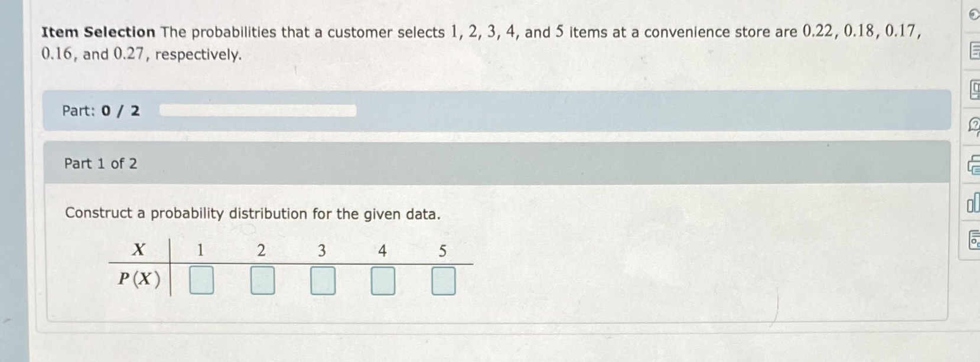This screenshot has width=980, height=362.
Task: Click the last answer box under 5
Action: click(443, 281)
